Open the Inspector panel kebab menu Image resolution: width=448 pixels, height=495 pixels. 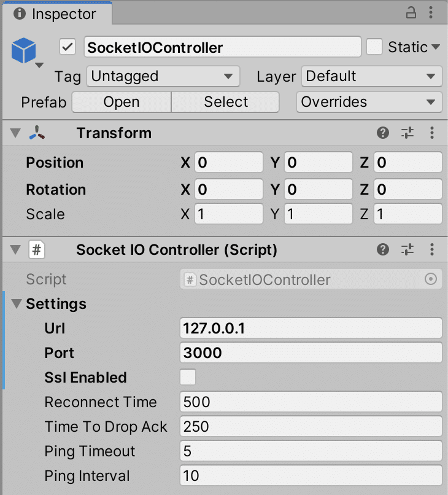[433, 13]
